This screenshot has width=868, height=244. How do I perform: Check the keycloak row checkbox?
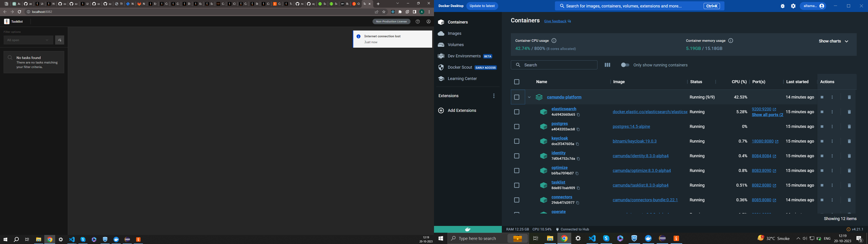pos(517,141)
